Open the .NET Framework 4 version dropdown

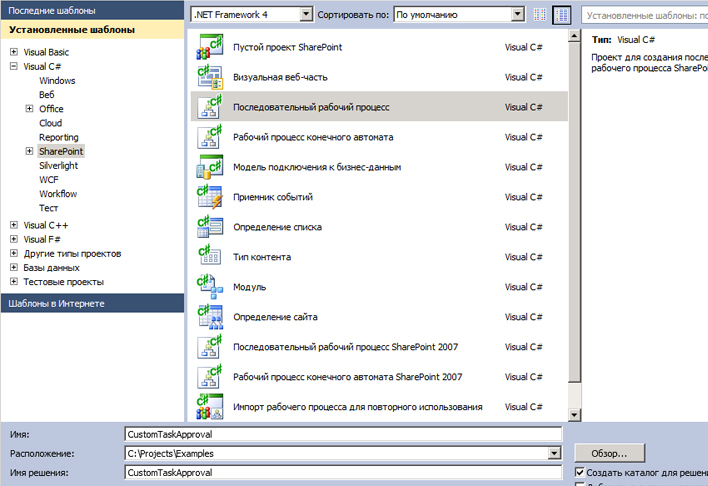pos(306,14)
